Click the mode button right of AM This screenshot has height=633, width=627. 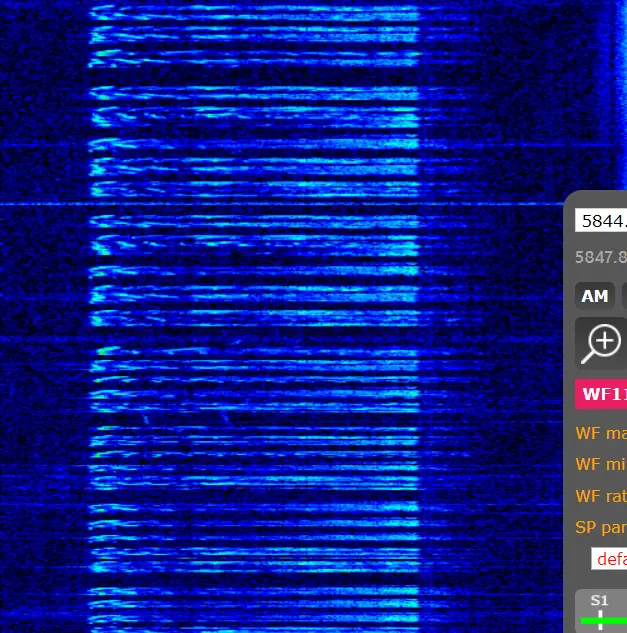pos(623,296)
